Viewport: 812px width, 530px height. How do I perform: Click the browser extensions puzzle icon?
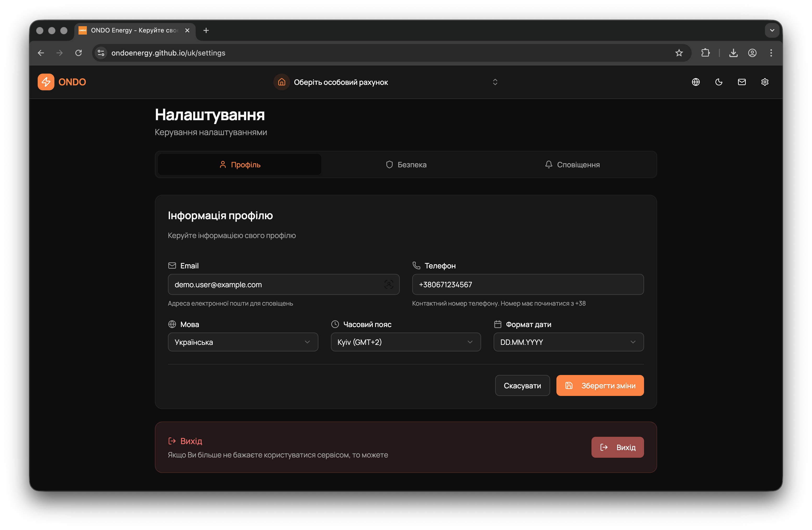[705, 53]
